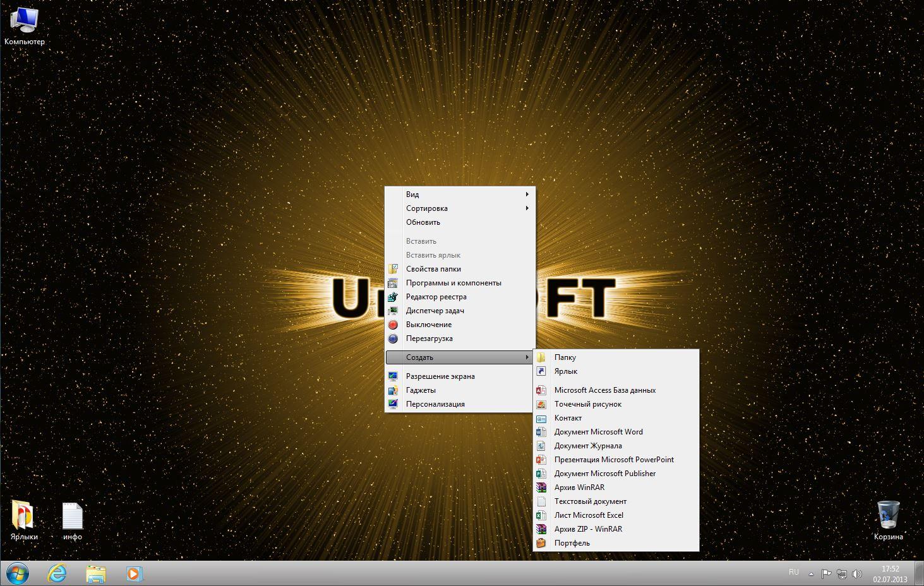
Task: Click Персонализация menu entry
Action: [435, 404]
